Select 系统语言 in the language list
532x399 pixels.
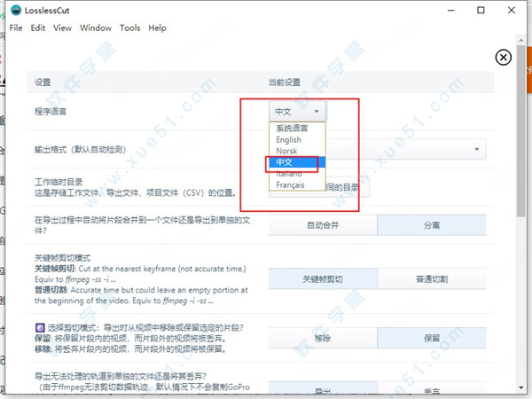click(x=297, y=129)
